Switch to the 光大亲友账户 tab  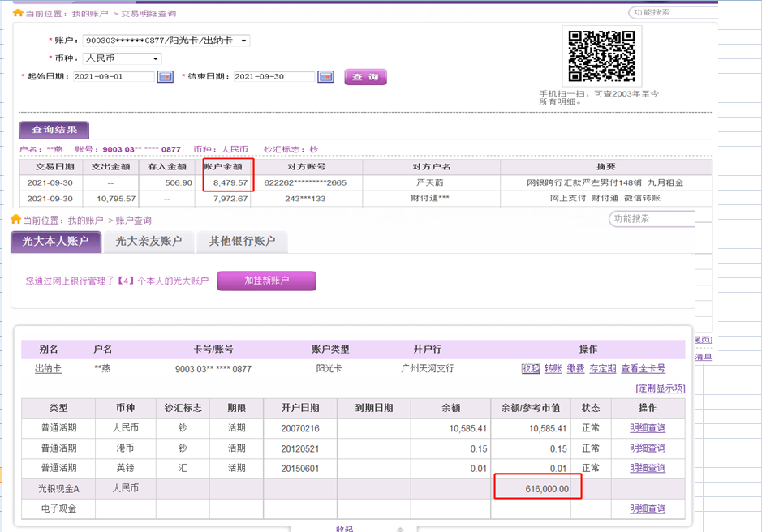(x=149, y=242)
